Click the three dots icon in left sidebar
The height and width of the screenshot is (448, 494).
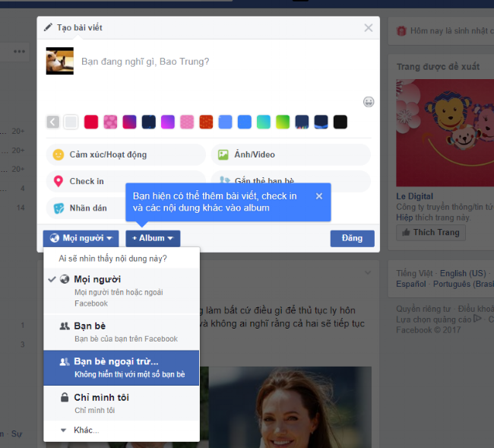[19, 52]
